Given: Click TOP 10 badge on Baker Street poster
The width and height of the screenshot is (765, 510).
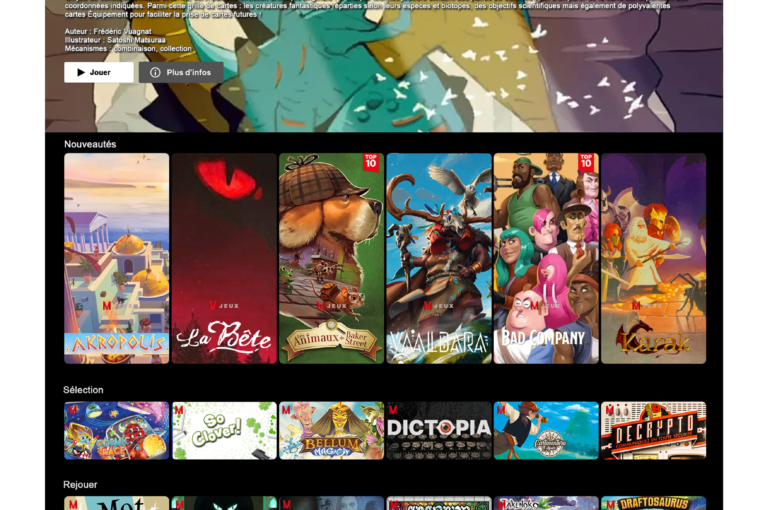Looking at the screenshot, I should pos(372,162).
